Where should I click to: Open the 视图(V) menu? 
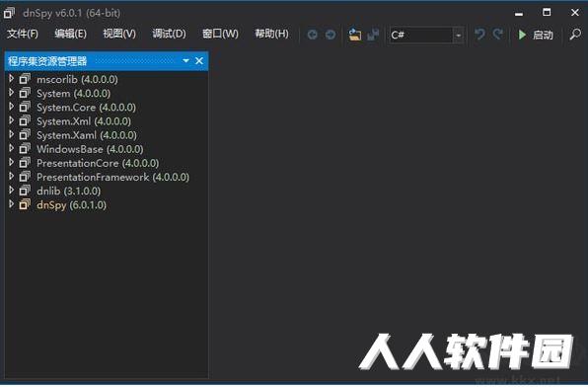pyautogui.click(x=119, y=34)
